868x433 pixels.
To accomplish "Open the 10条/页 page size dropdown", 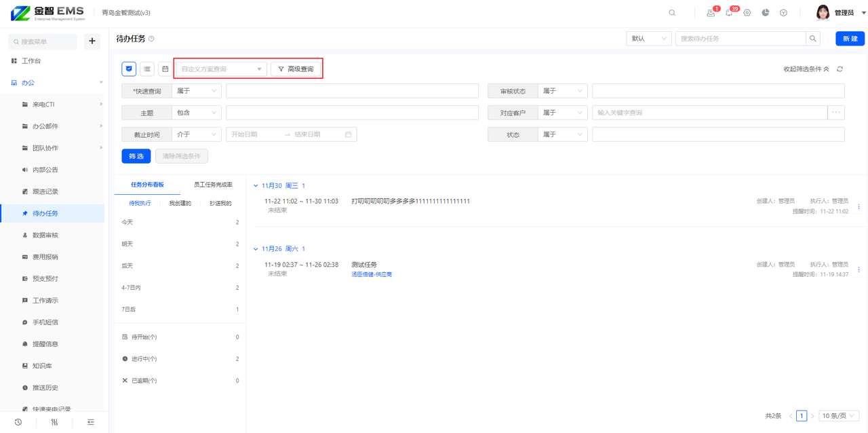I will [840, 416].
